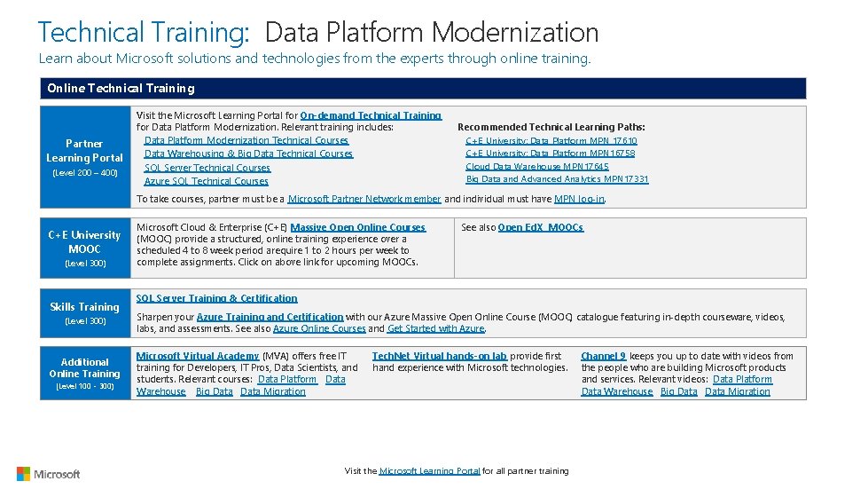Open Data Platform Modernization Technical Courses link
868x489 pixels.
[246, 140]
